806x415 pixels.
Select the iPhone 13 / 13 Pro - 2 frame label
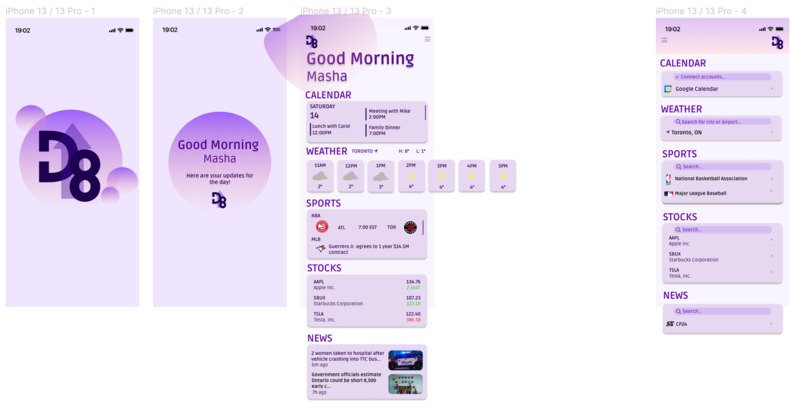pyautogui.click(x=198, y=11)
